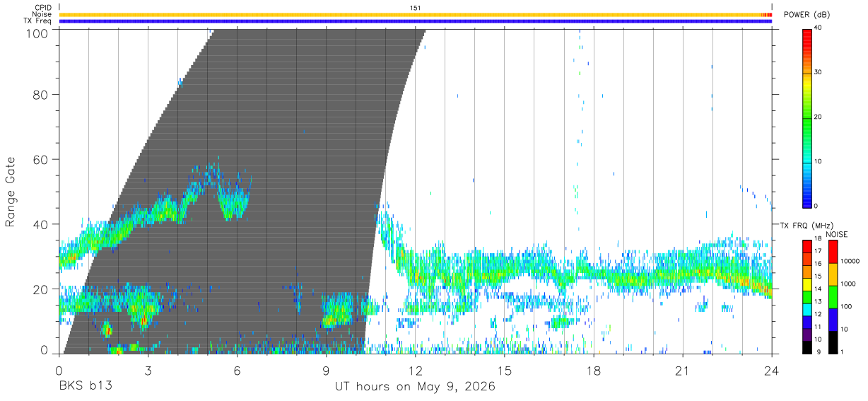This screenshot has height=401, width=868.
Task: Click the TX Freq label beside the blue strip
Action: click(38, 21)
